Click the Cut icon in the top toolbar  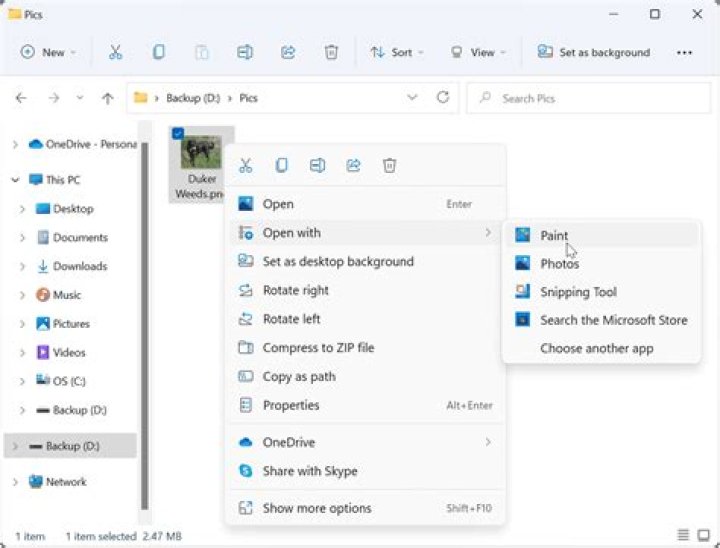pyautogui.click(x=115, y=52)
